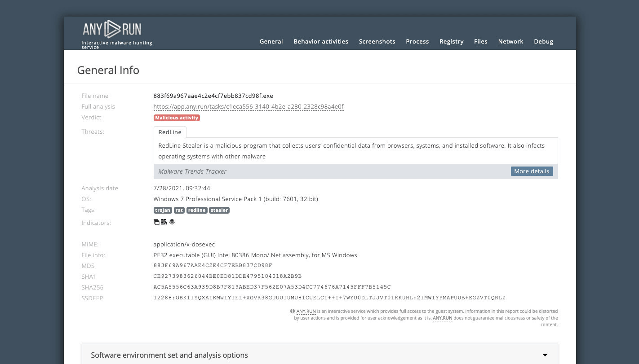Open the Files navigation item
Viewport: 639px width, 364px height.
(x=481, y=41)
